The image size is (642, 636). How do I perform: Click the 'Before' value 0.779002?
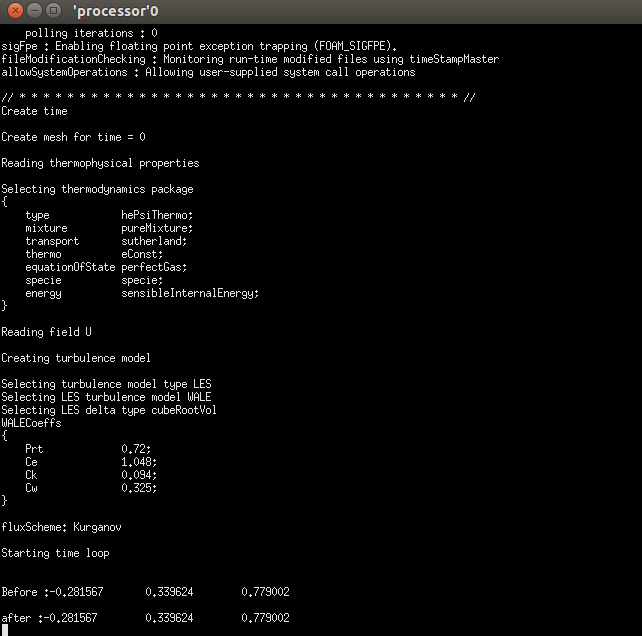265,592
